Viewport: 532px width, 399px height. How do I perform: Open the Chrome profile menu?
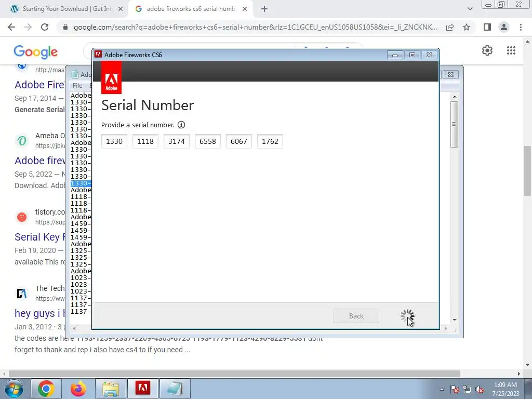(x=504, y=27)
